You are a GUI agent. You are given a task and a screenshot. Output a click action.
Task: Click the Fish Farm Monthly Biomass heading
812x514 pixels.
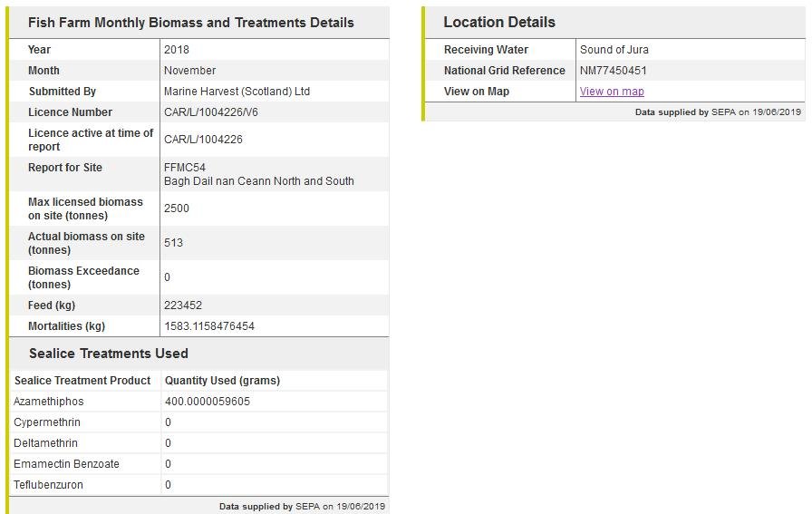click(191, 23)
